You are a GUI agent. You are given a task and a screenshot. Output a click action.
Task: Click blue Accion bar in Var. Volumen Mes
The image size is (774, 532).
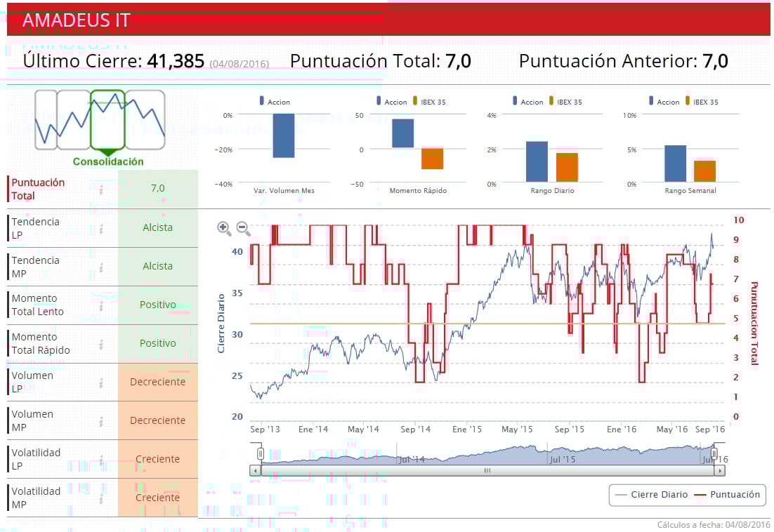point(284,135)
